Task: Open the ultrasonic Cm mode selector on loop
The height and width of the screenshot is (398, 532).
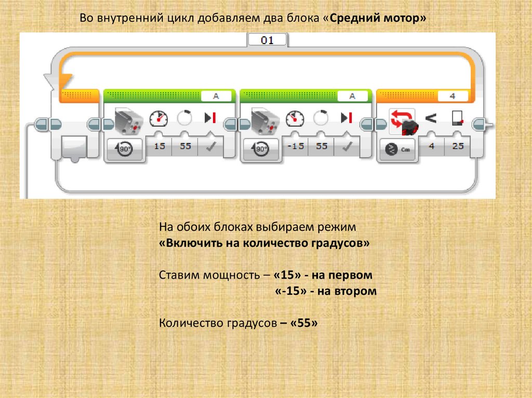Action: pyautogui.click(x=398, y=150)
